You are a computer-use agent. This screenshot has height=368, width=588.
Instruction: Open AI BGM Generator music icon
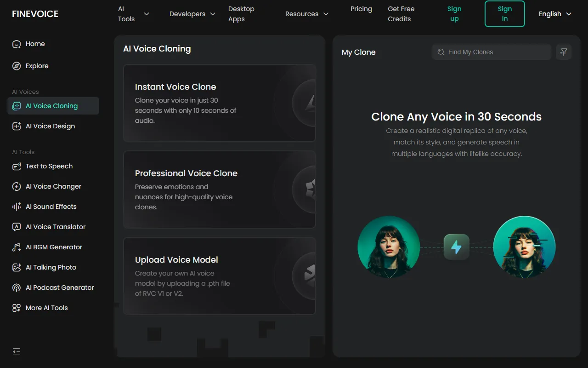[x=17, y=247]
